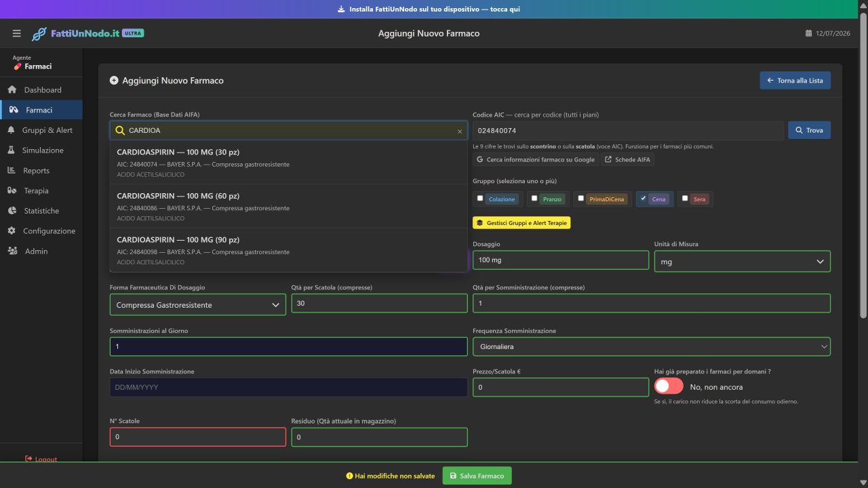The image size is (868, 488).
Task: Open the Reports section
Action: point(41,170)
